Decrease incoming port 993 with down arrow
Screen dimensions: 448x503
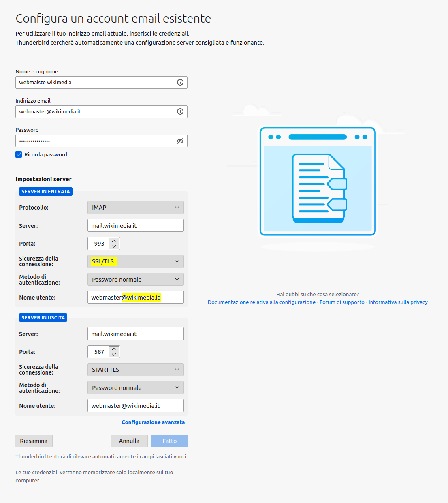114,246
